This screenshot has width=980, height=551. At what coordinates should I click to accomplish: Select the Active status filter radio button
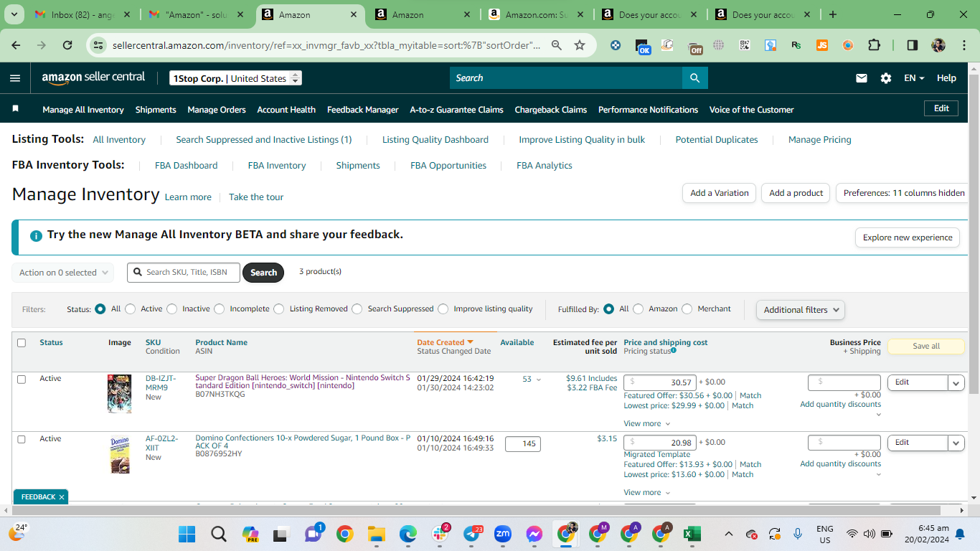tap(130, 309)
